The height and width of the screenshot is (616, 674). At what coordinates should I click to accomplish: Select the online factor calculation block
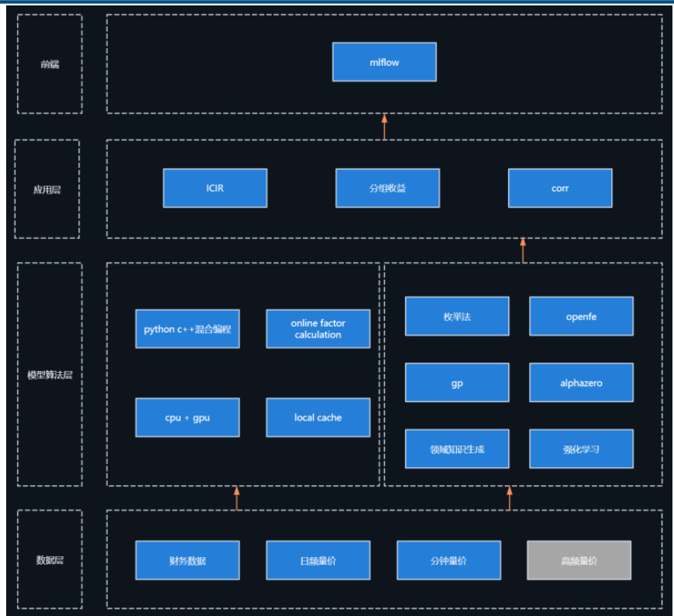318,329
